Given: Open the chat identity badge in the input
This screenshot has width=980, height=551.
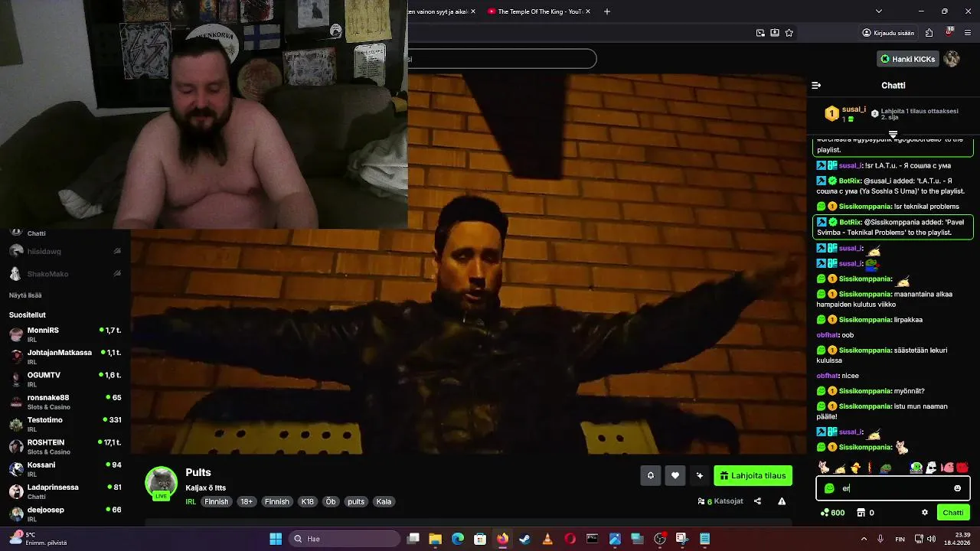Looking at the screenshot, I should 829,488.
